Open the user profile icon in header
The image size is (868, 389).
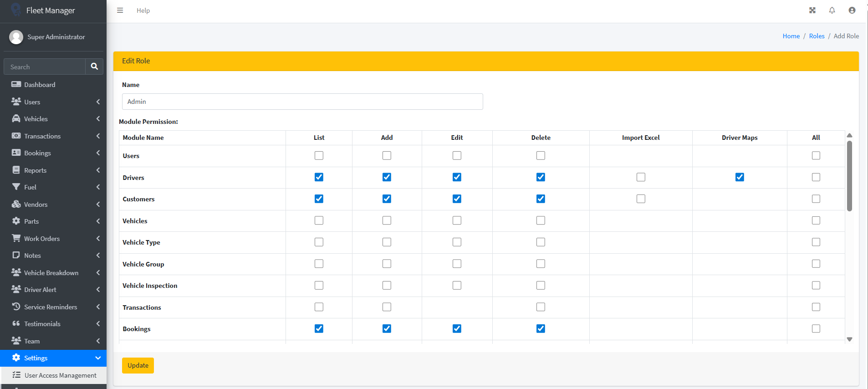click(x=852, y=10)
